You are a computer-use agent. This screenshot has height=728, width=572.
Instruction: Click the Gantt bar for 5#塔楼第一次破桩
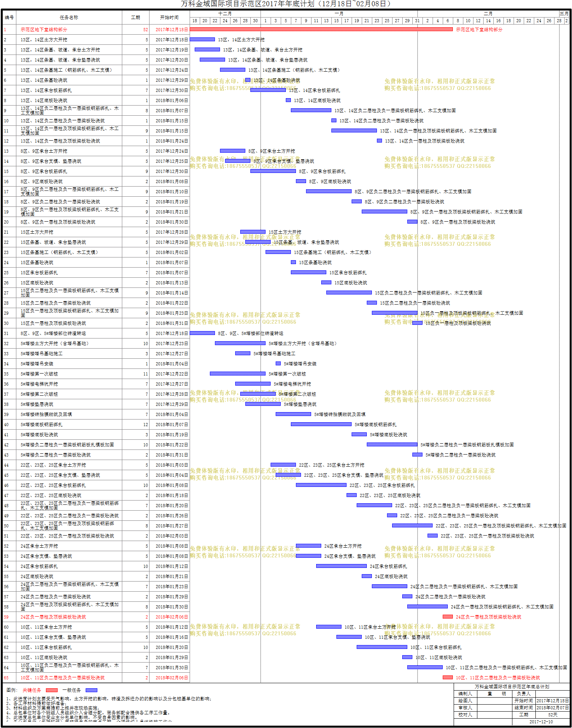tap(238, 374)
